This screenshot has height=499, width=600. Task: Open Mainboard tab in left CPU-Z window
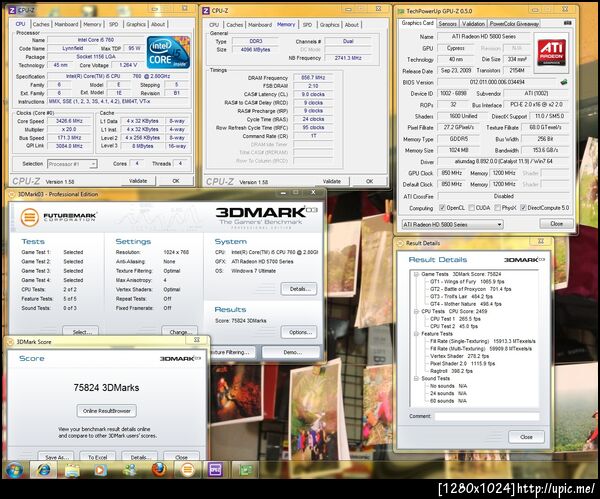coord(66,24)
